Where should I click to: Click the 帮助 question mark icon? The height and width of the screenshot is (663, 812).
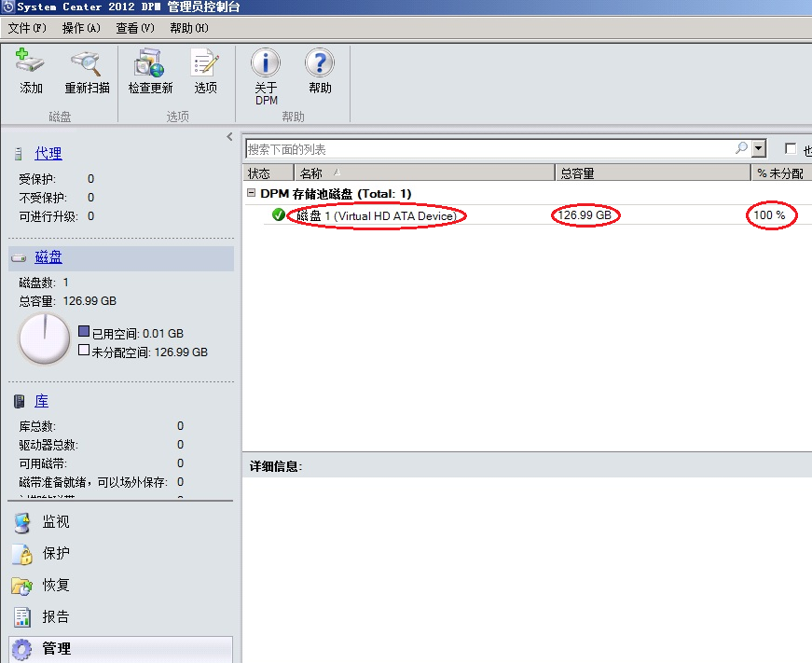point(320,62)
